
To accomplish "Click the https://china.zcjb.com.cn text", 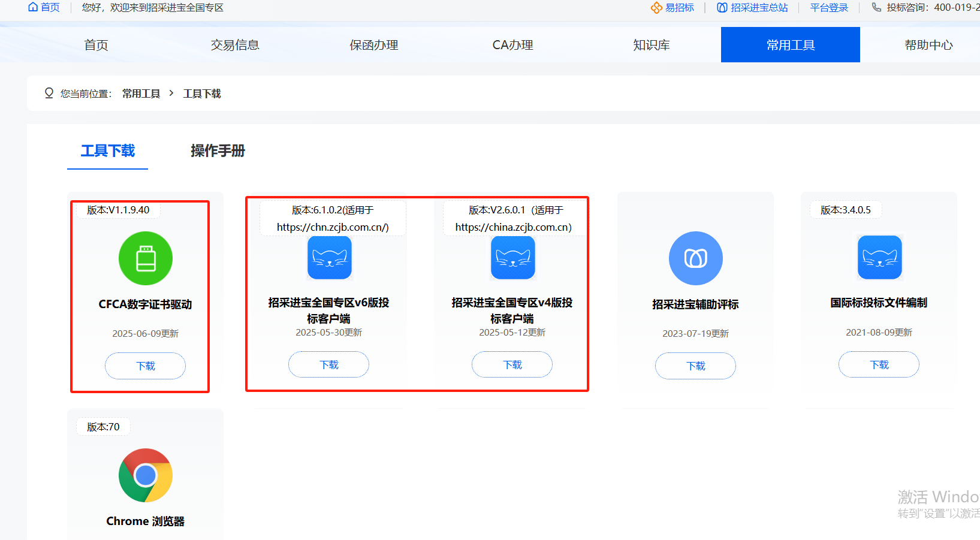I will 514,227.
